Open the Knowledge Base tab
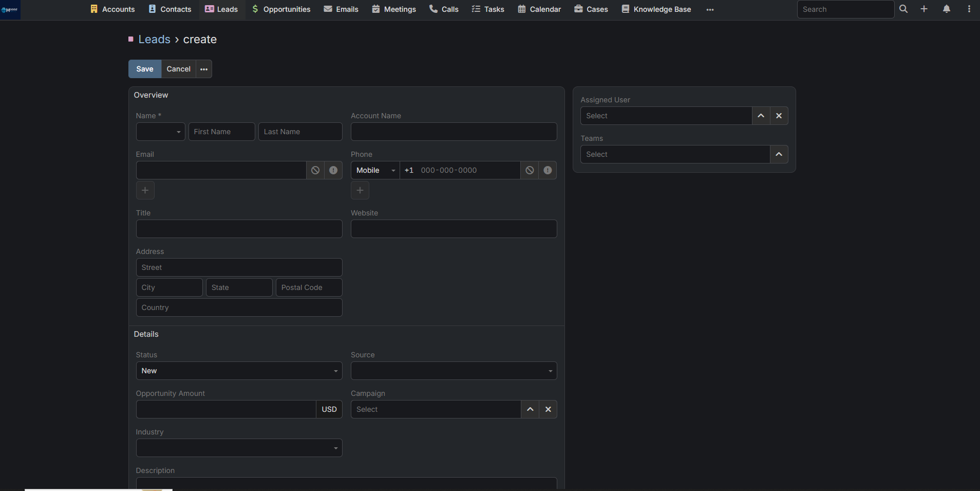Viewport: 980px width, 491px height. coord(656,9)
